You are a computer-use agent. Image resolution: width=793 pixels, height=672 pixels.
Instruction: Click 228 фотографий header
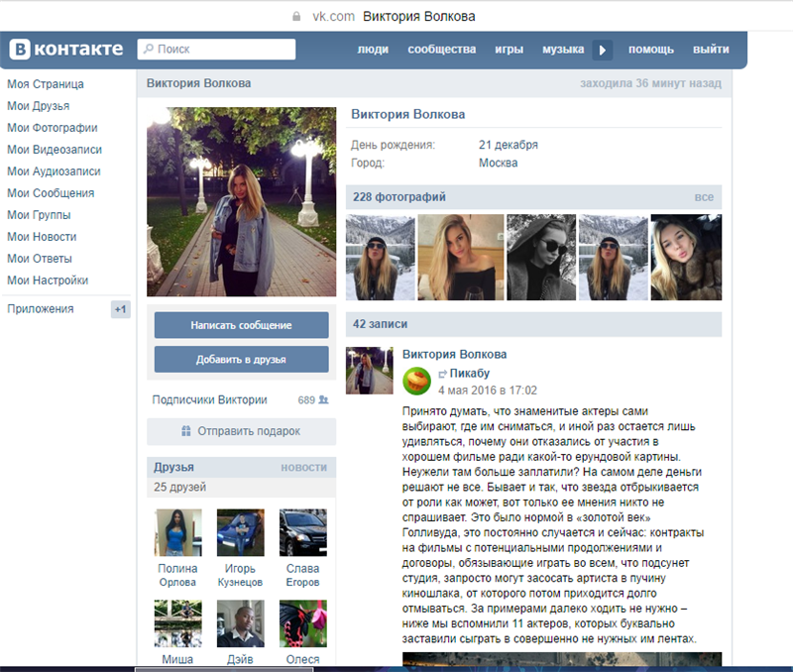399,196
